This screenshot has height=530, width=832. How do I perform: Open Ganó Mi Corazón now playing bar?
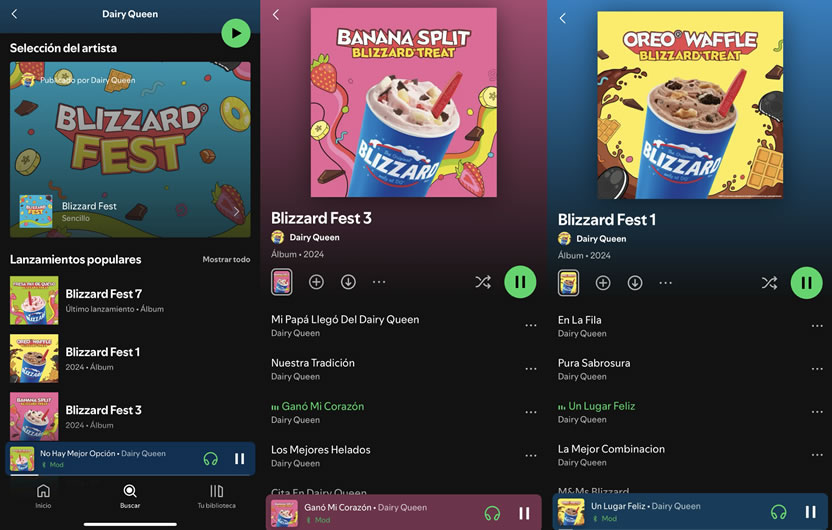(x=403, y=512)
